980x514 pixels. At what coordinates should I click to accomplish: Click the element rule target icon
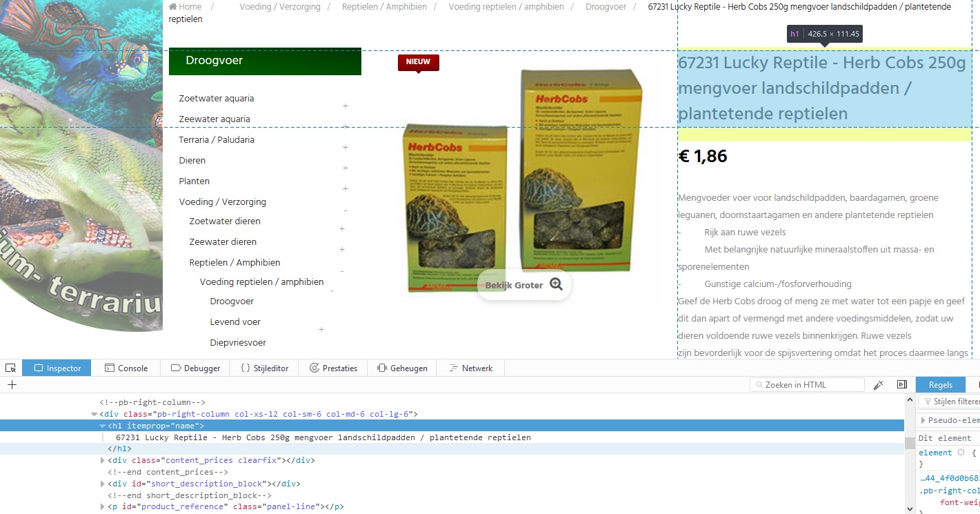[x=959, y=453]
